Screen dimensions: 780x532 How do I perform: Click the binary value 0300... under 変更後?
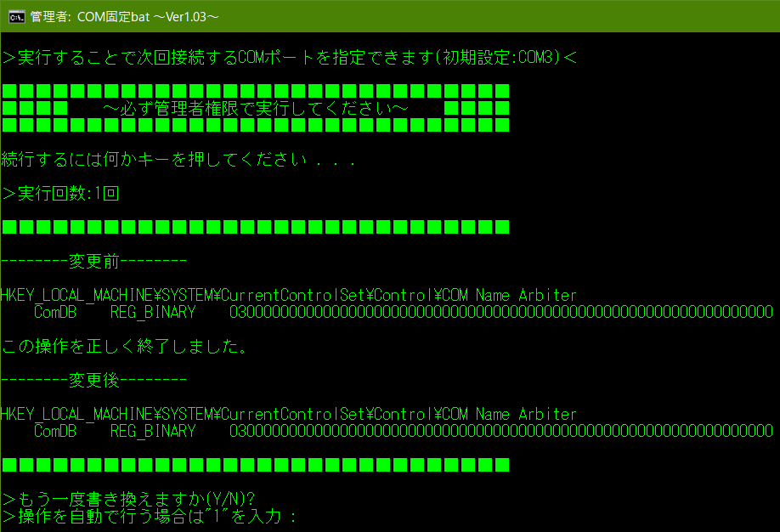501,431
